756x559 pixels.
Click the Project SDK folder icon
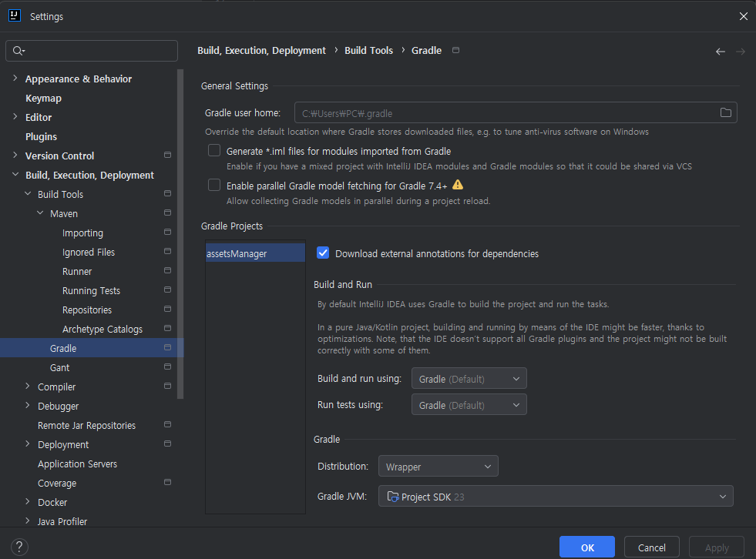393,497
